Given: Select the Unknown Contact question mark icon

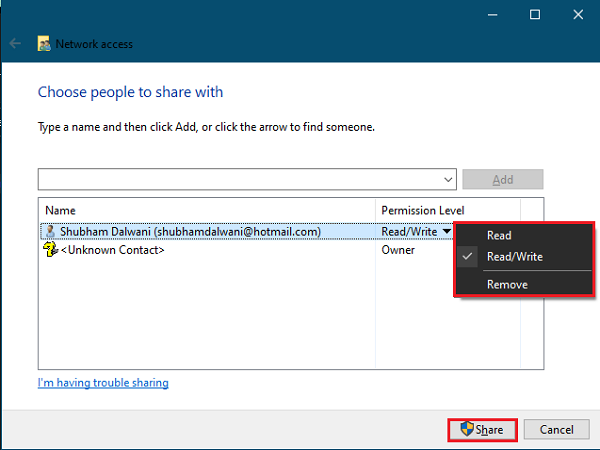Looking at the screenshot, I should 49,250.
